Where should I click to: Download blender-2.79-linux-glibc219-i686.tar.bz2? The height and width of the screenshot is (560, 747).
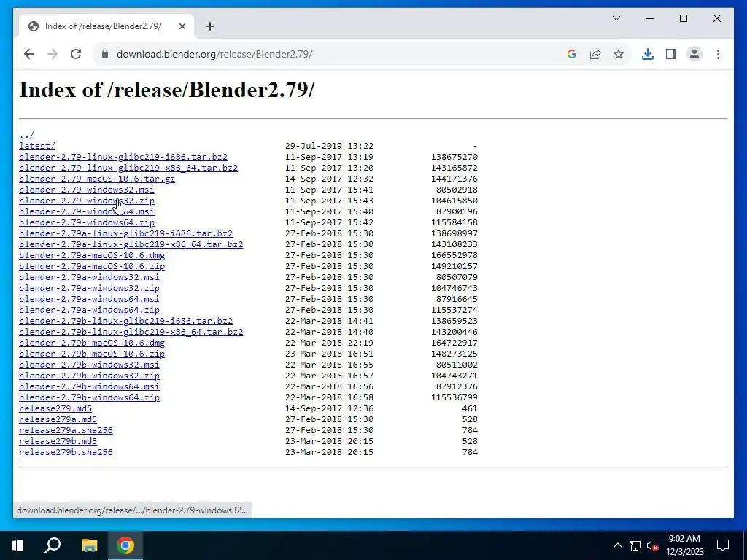pyautogui.click(x=123, y=157)
